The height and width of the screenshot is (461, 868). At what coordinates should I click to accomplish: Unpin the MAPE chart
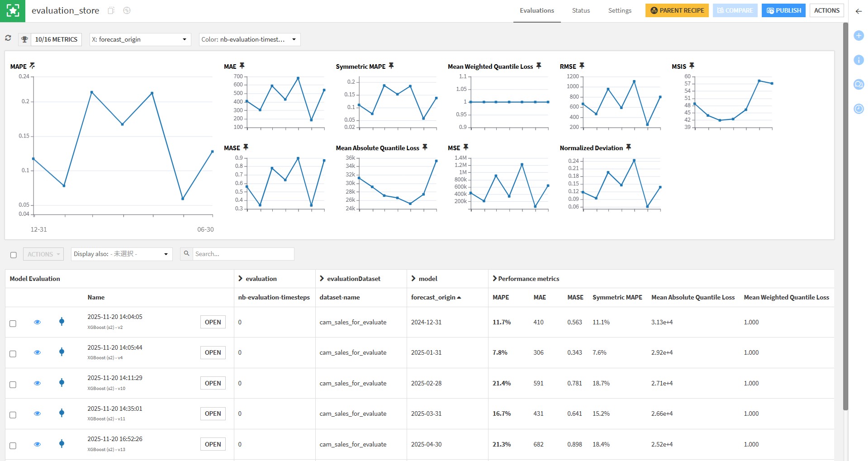[x=32, y=66]
